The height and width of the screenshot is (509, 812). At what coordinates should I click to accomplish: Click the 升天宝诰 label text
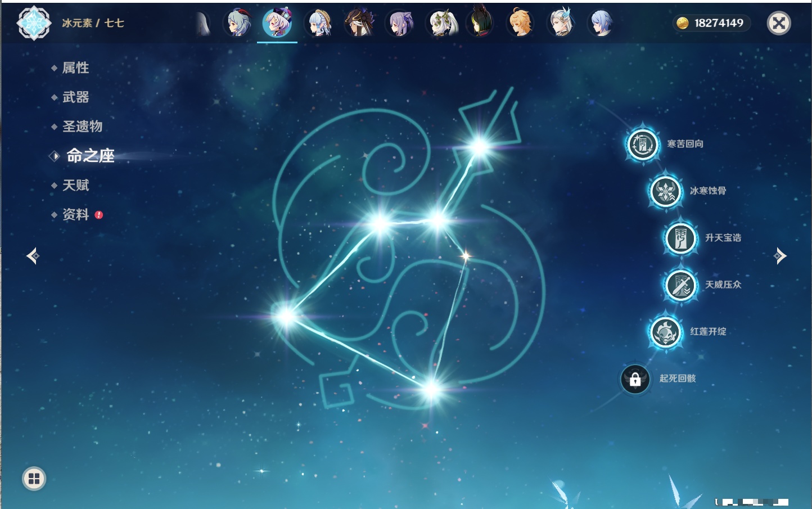[x=723, y=238]
